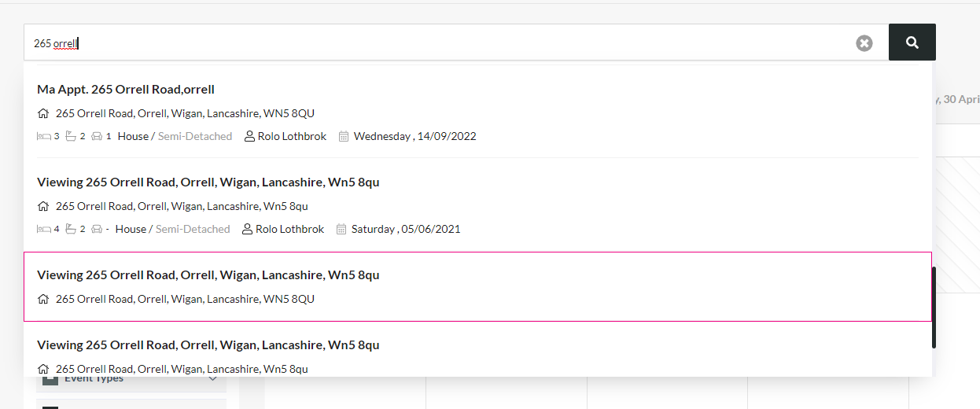Click the results list scrollbar thumb
This screenshot has height=409, width=980.
pyautogui.click(x=934, y=308)
